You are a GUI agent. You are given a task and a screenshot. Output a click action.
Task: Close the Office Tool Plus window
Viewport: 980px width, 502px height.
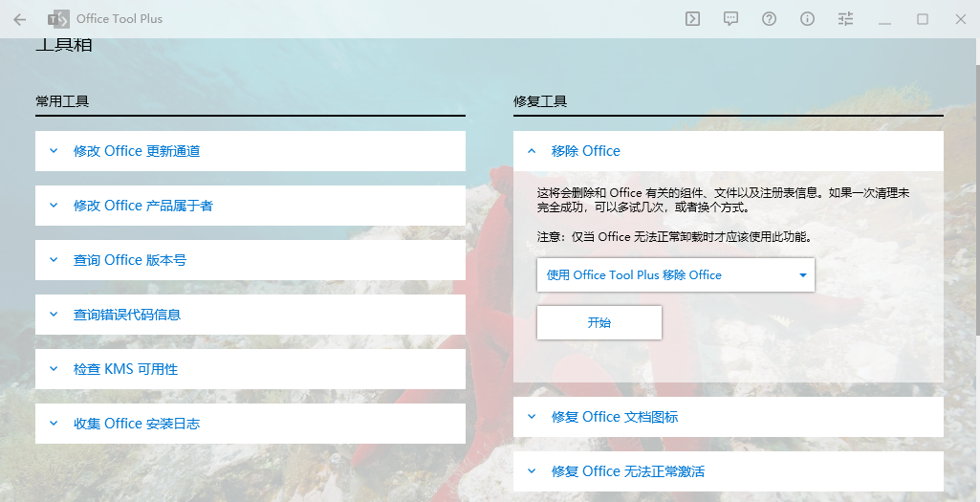click(x=961, y=19)
